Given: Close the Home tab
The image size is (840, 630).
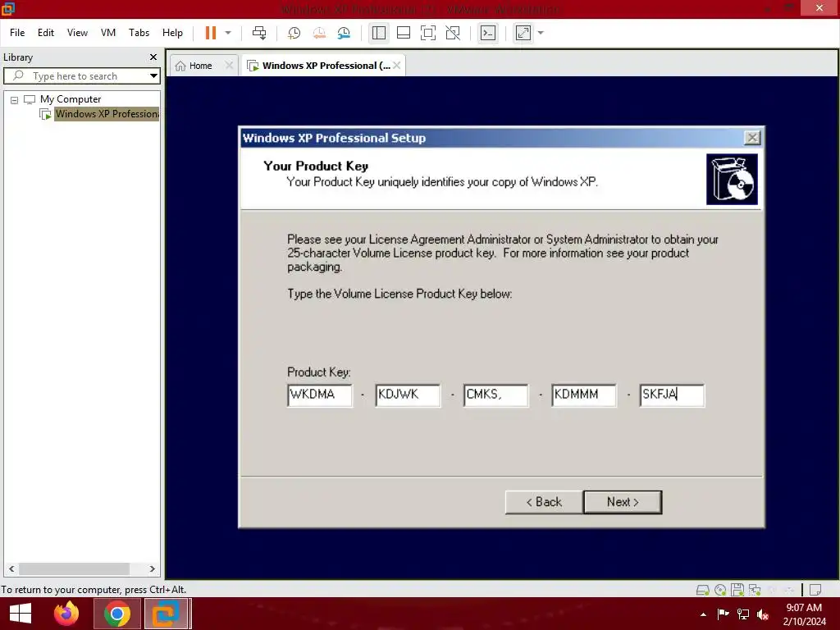Looking at the screenshot, I should pyautogui.click(x=229, y=66).
